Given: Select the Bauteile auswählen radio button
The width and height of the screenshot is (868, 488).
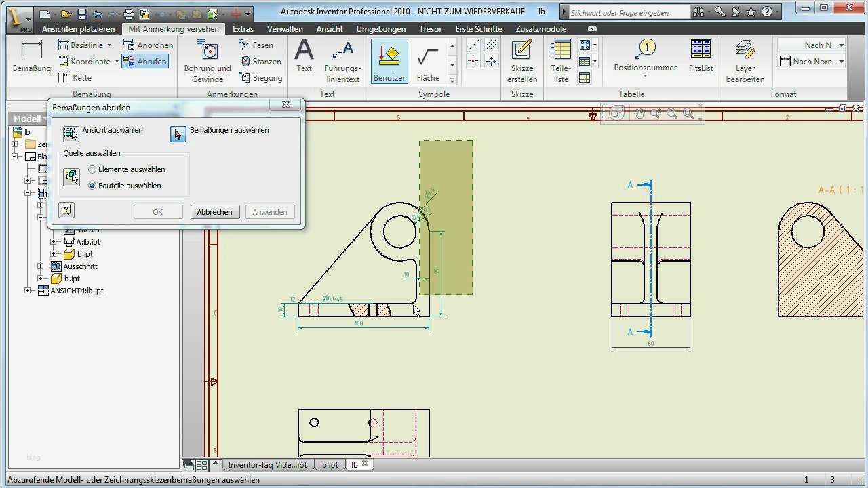Looking at the screenshot, I should (93, 186).
